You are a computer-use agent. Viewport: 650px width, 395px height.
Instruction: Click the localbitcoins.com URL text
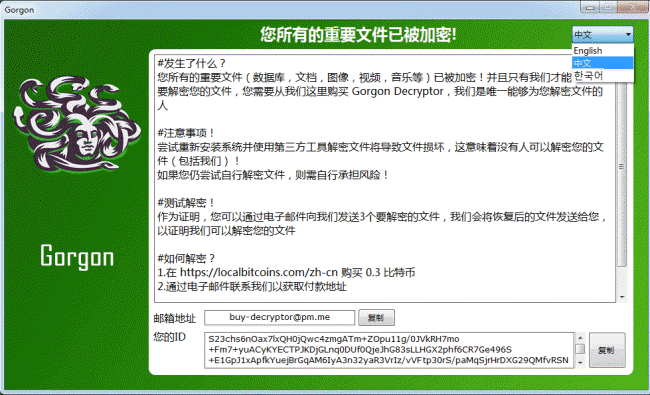point(259,272)
